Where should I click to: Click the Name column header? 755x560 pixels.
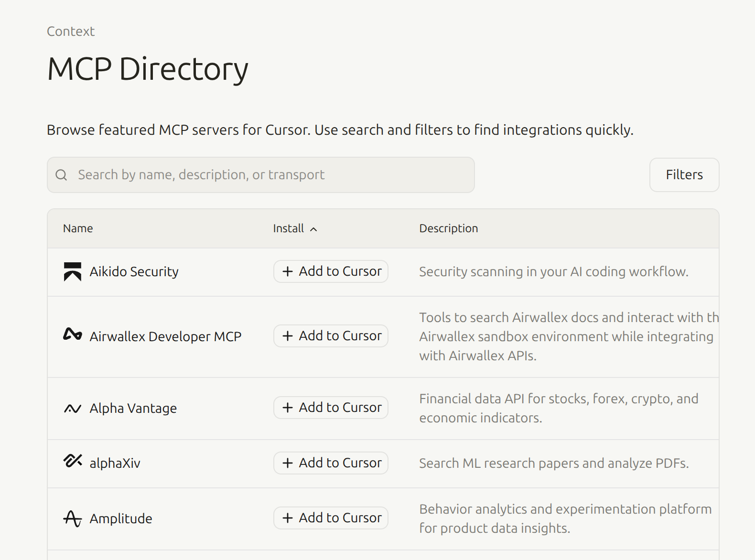click(78, 228)
